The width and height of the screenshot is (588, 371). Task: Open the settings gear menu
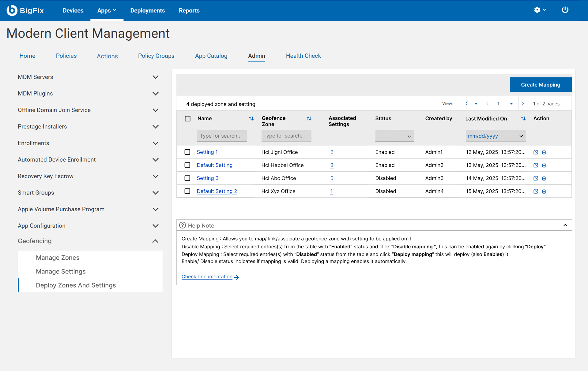click(x=540, y=10)
